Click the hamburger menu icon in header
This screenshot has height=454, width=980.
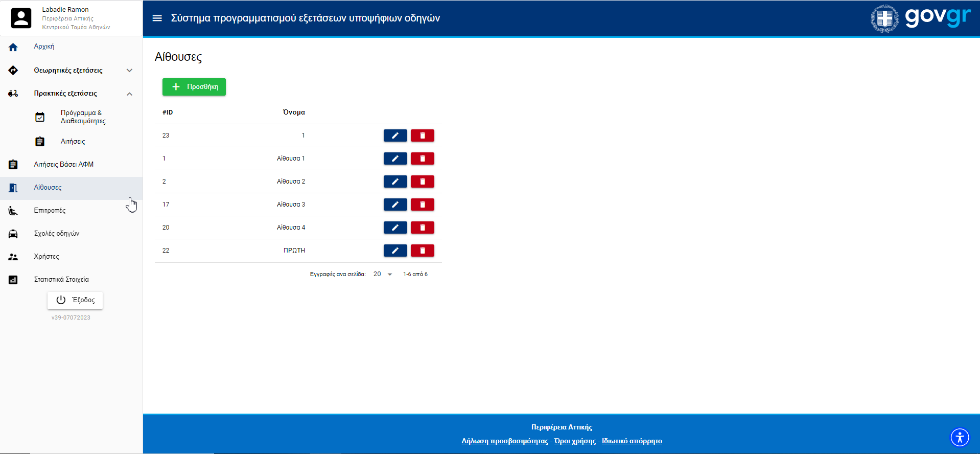tap(157, 18)
